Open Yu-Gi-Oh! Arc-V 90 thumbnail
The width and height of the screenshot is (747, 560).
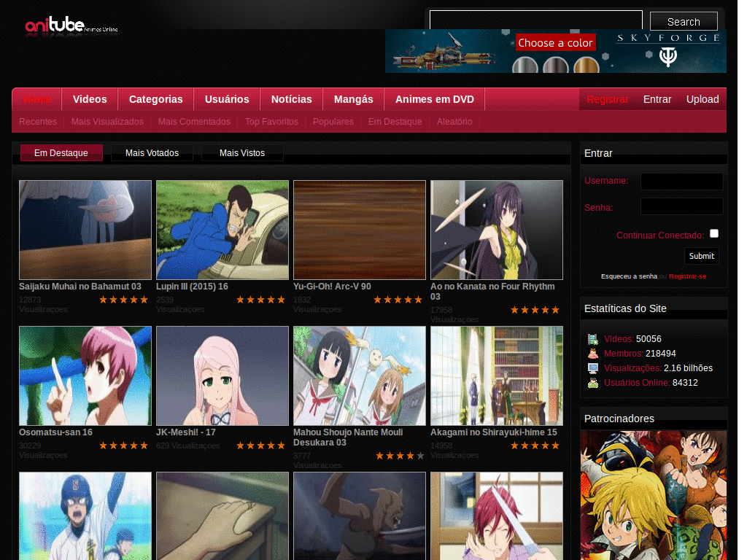coord(360,230)
